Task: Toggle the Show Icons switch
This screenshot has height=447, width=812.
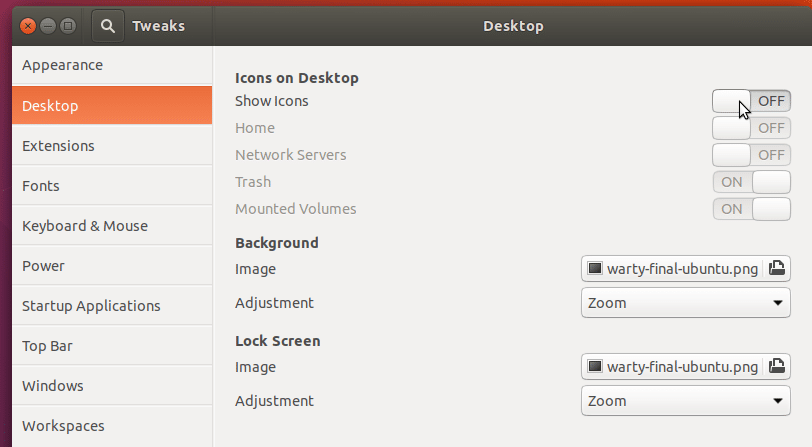Action: [x=751, y=101]
